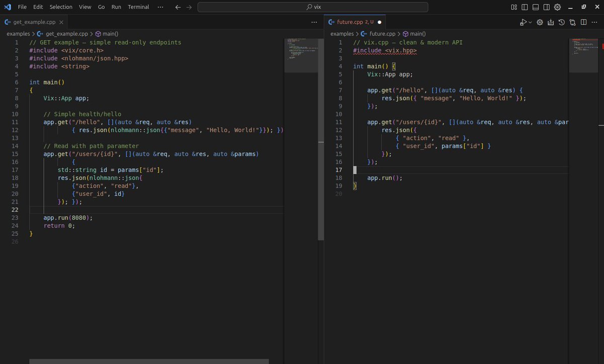Click line number 22 in get_example.cpp
The image size is (604, 364).
[15, 209]
